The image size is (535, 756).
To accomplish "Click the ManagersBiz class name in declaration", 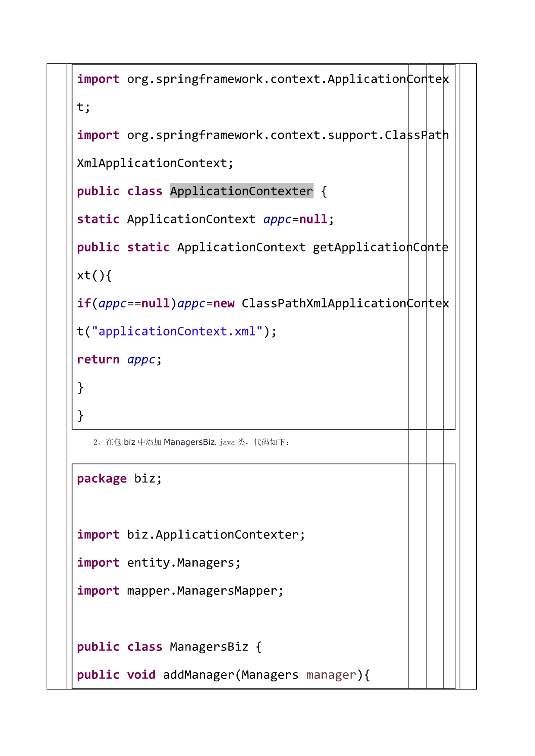I will click(x=209, y=647).
